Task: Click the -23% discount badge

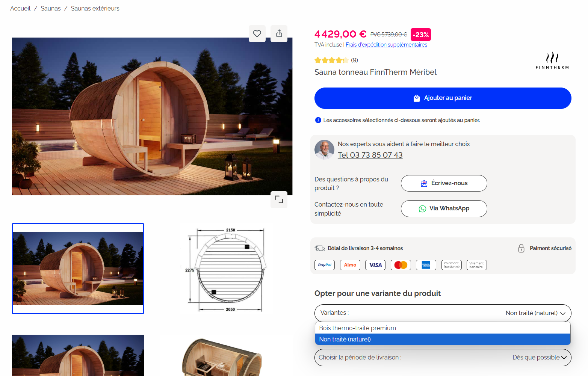Action: pyautogui.click(x=421, y=35)
